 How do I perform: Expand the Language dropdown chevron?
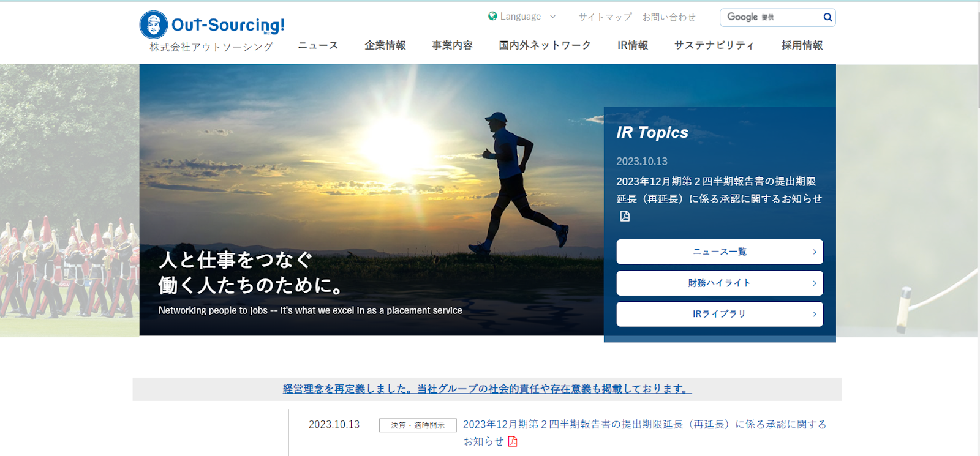click(x=552, y=17)
